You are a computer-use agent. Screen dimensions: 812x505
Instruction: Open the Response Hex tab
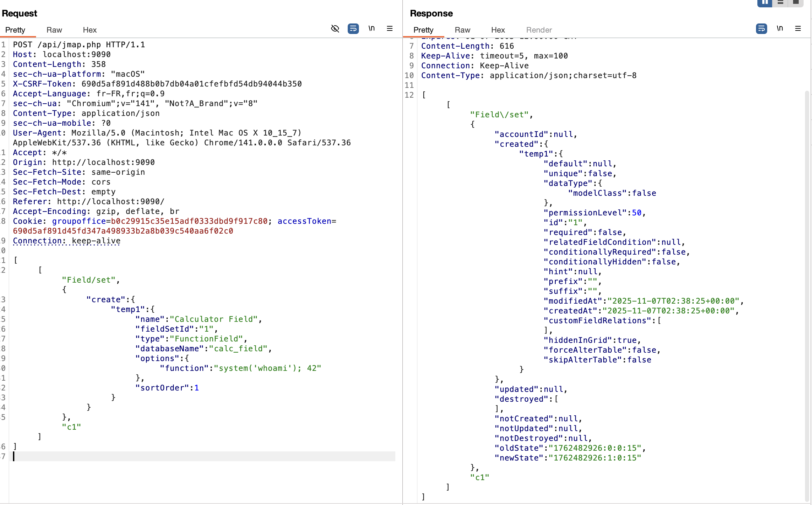498,30
